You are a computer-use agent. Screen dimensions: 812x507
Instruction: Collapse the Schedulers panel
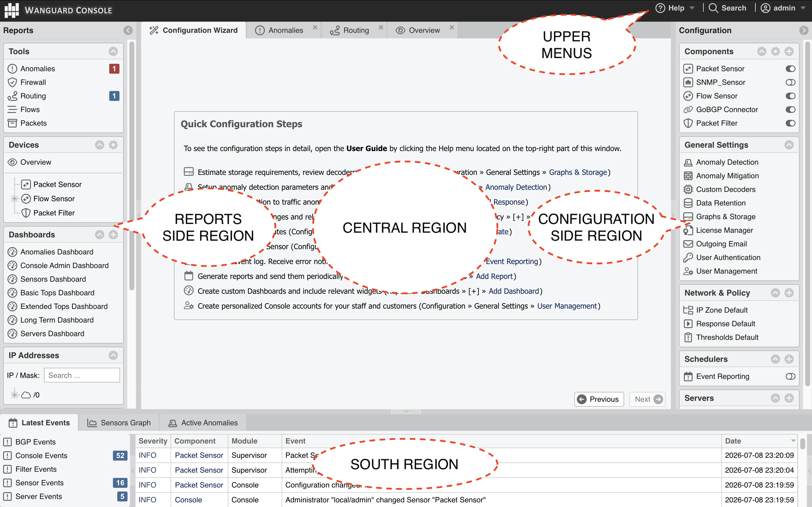pyautogui.click(x=775, y=359)
